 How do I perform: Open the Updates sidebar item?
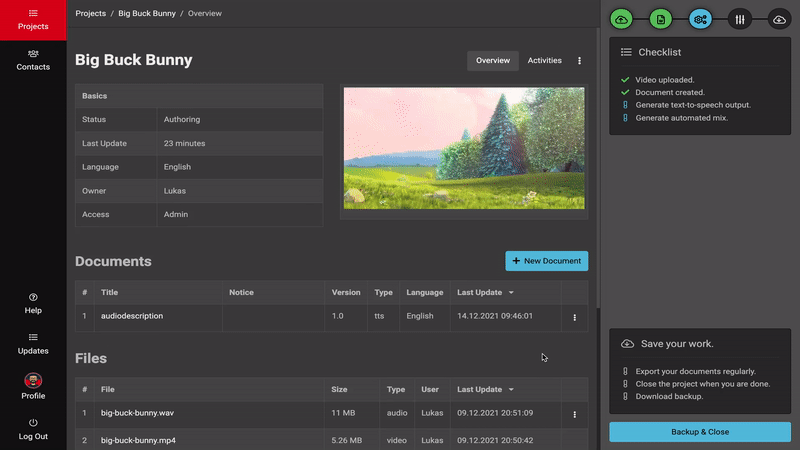click(33, 344)
